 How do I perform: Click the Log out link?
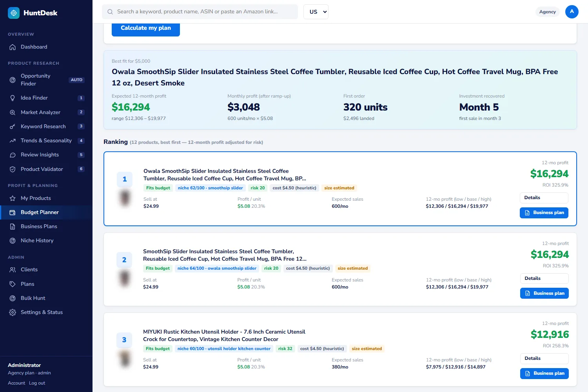[37, 383]
